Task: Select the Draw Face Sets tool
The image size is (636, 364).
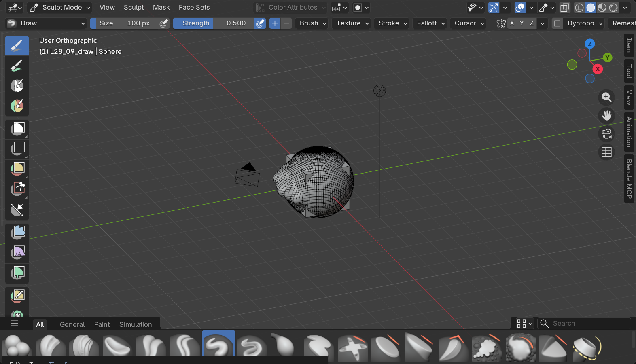Action: (x=17, y=106)
